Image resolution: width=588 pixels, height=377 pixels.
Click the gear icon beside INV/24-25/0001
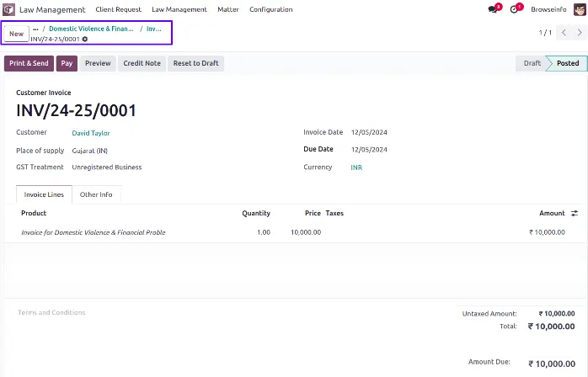click(84, 40)
